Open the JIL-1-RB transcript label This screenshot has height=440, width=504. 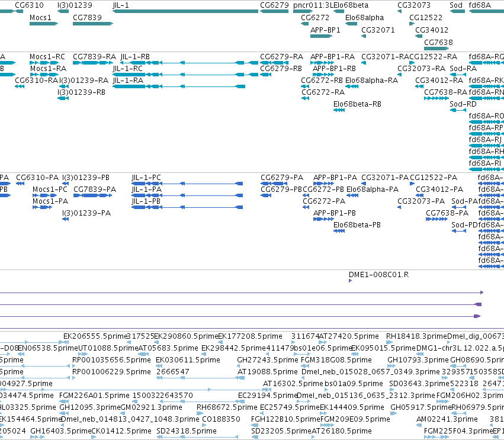pos(135,57)
